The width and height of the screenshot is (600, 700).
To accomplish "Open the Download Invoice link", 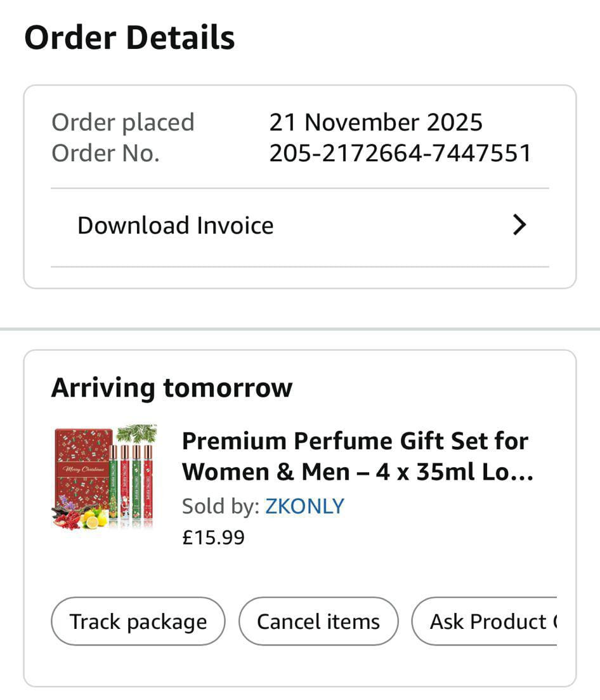I will coord(176,226).
